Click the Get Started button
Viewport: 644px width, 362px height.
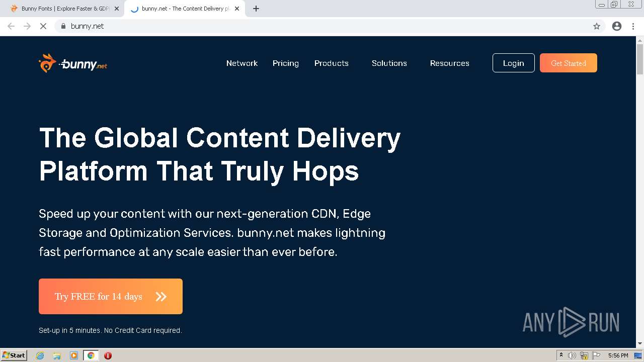[x=569, y=63]
